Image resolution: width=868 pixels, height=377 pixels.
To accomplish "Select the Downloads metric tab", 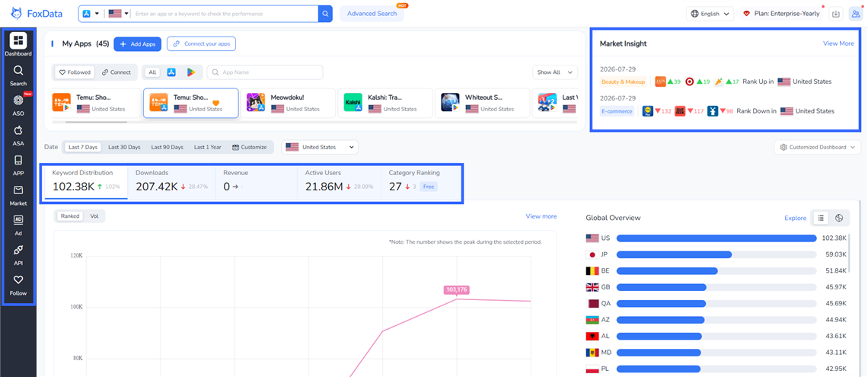I will pyautogui.click(x=171, y=181).
